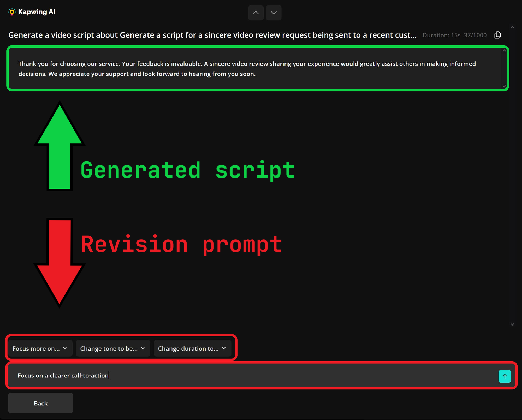Click inside the generated script text area

[235, 68]
